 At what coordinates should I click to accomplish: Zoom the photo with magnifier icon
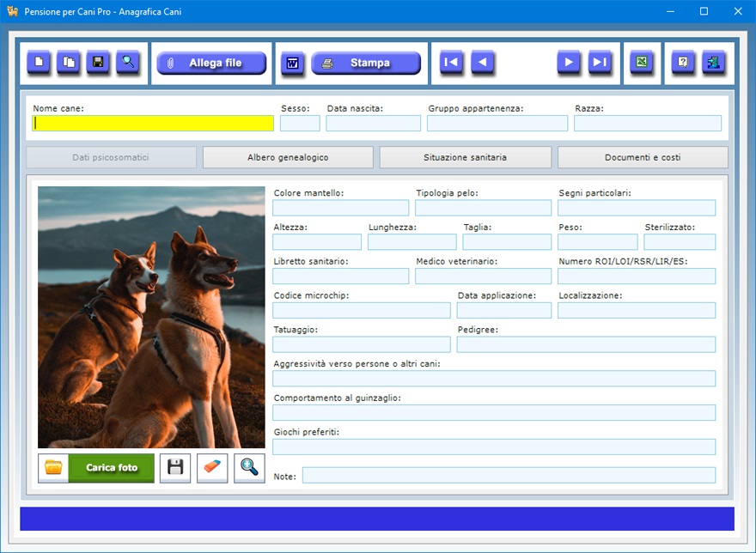point(249,468)
